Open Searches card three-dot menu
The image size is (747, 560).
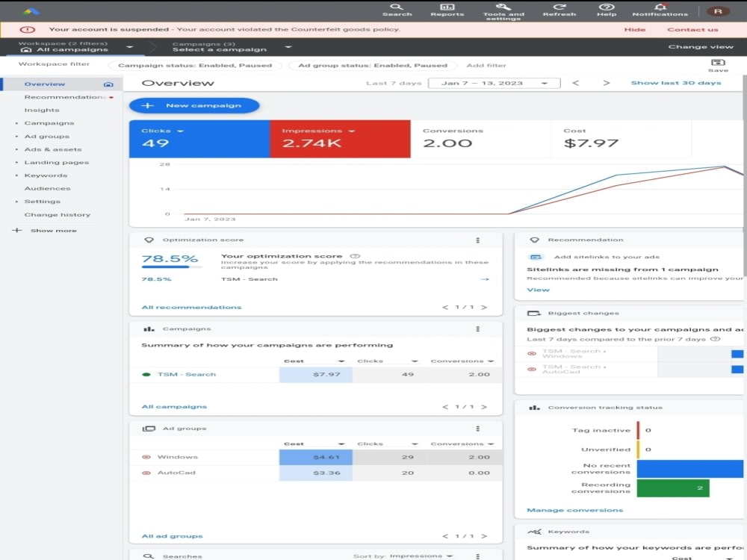[x=477, y=556]
